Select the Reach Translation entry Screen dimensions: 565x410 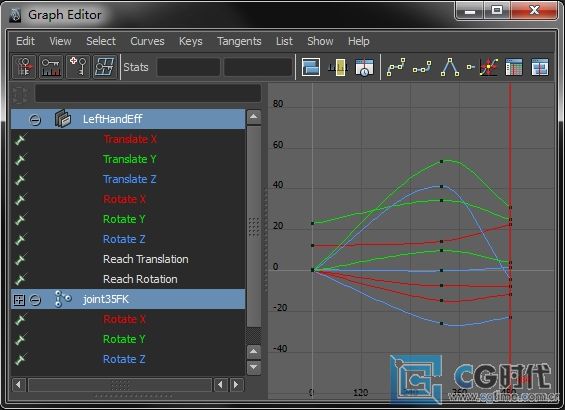(146, 259)
